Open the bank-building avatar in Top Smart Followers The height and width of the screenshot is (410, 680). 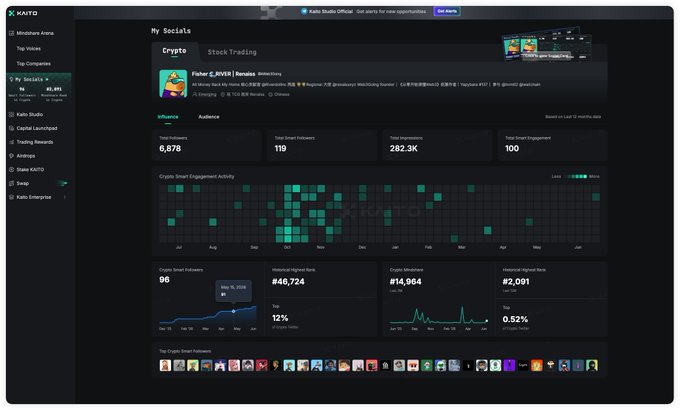point(386,366)
